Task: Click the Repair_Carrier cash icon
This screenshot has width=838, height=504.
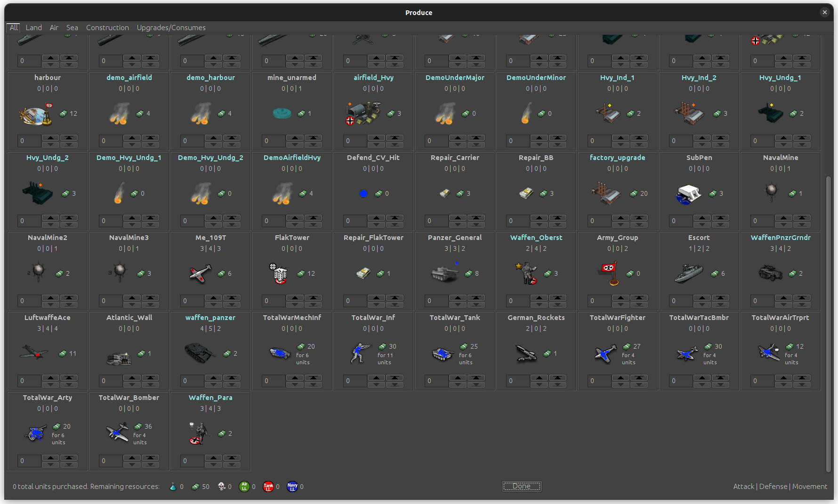Action: [x=445, y=193]
